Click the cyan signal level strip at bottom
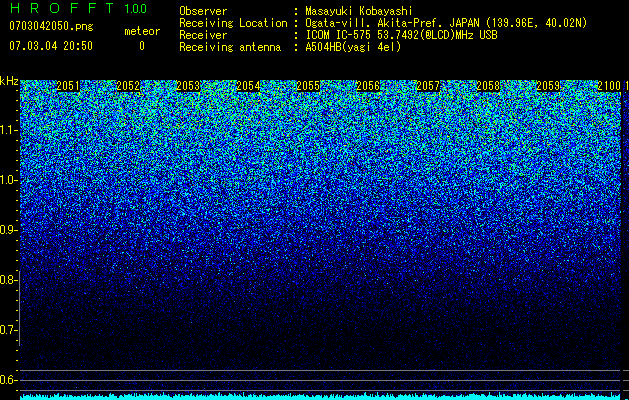The image size is (629, 400). [321, 397]
